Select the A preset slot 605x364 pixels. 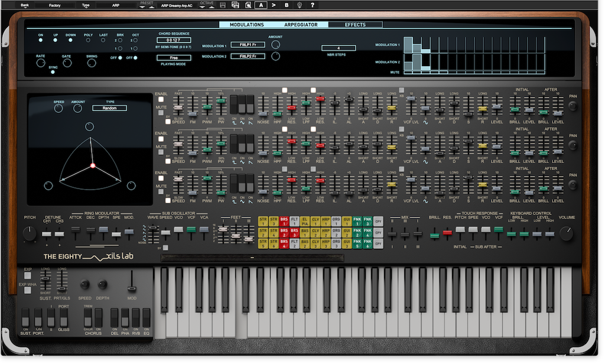[261, 5]
